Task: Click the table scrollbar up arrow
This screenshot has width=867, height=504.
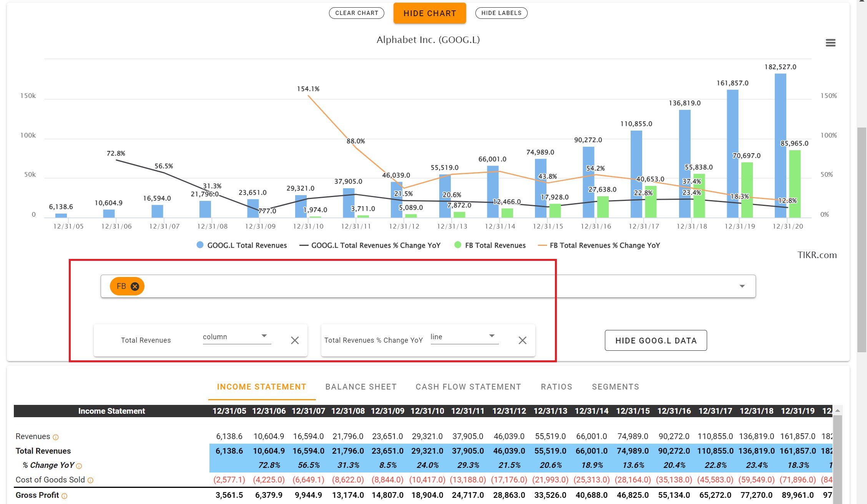Action: pos(837,411)
